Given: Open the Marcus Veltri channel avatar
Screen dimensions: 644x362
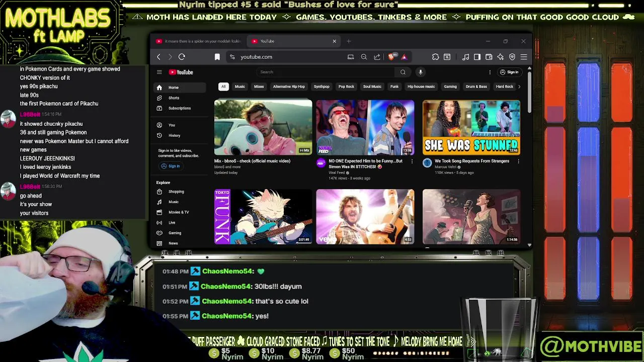Looking at the screenshot, I should 427,163.
